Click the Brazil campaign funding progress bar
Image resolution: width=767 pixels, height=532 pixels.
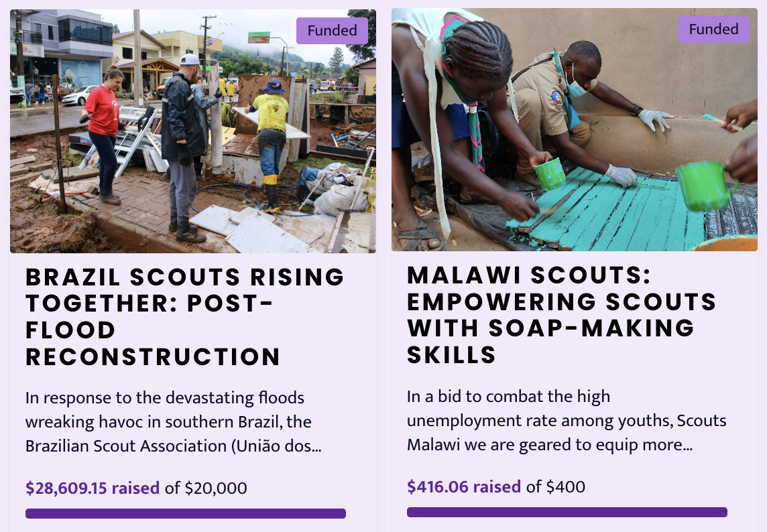(186, 513)
